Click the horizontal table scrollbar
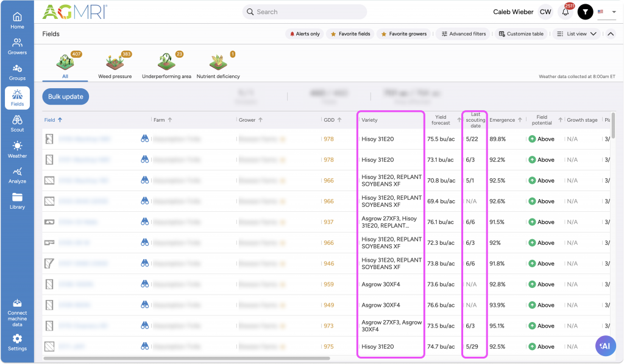The width and height of the screenshot is (624, 364). click(186, 358)
